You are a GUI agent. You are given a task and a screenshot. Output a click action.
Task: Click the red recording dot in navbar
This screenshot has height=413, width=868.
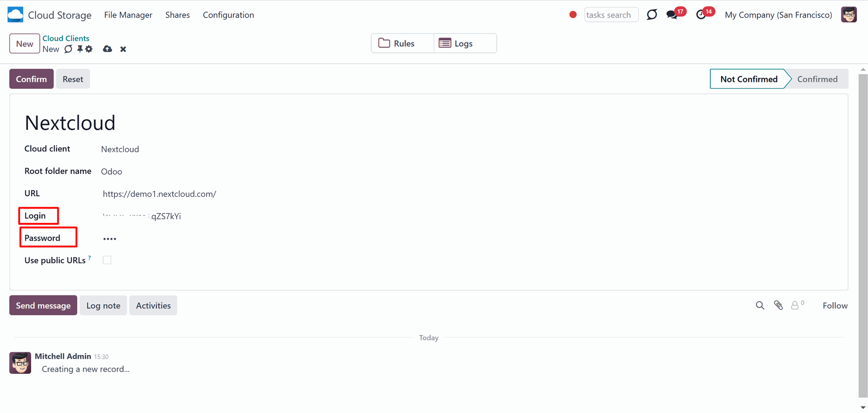coord(573,14)
